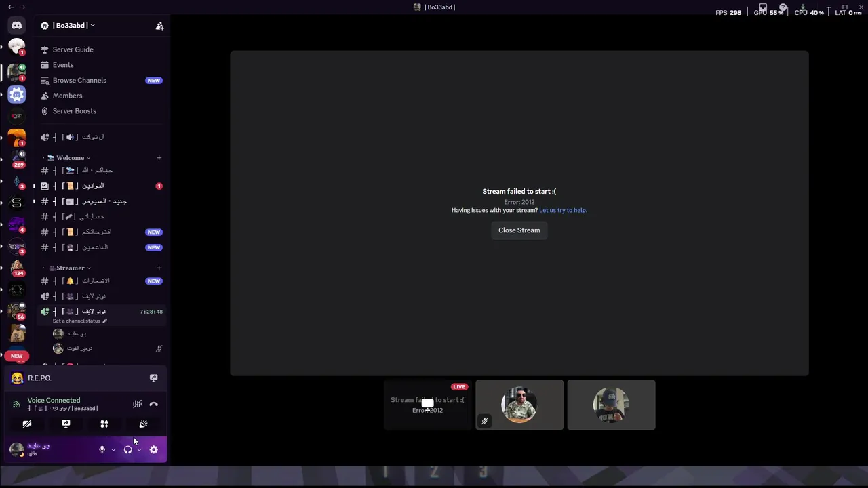The image size is (868, 488).
Task: Deafen with headphones icon
Action: tap(127, 449)
